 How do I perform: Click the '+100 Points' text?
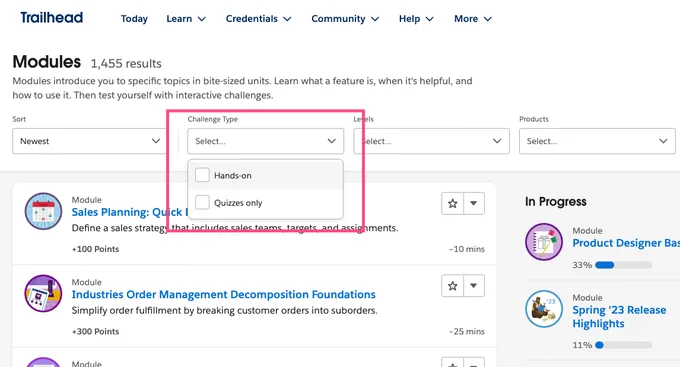tap(95, 249)
